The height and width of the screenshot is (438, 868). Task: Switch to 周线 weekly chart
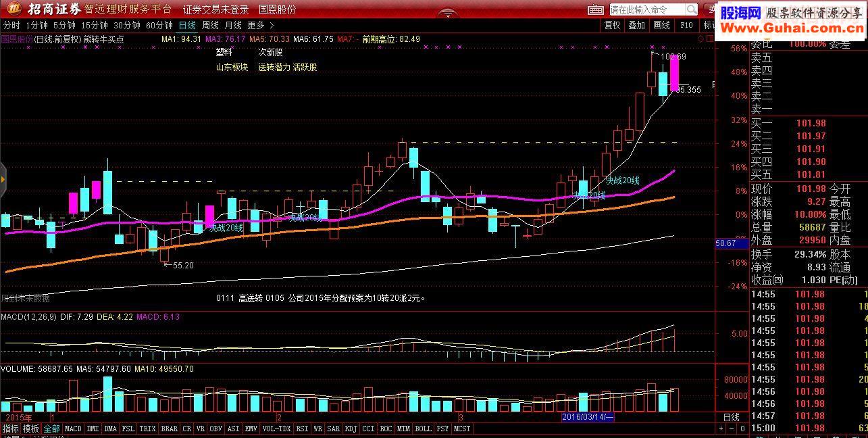pyautogui.click(x=210, y=25)
